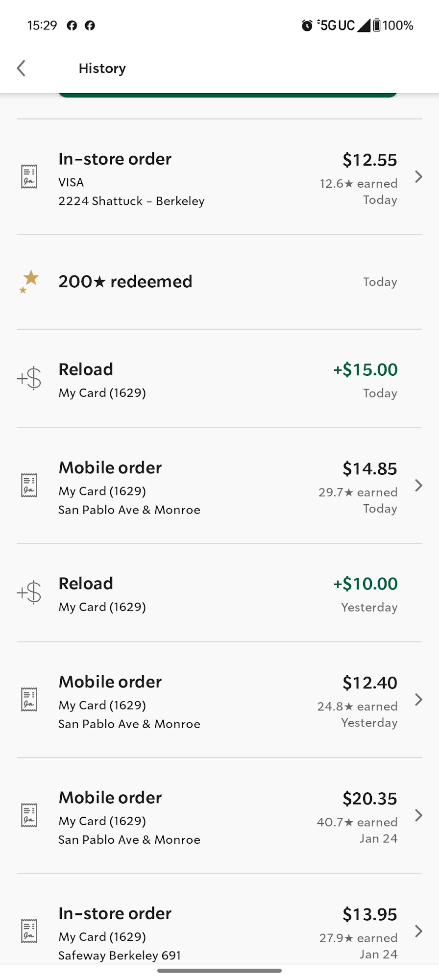Tap the bottom navigation gesture handle
The image size is (439, 980).
[x=219, y=970]
